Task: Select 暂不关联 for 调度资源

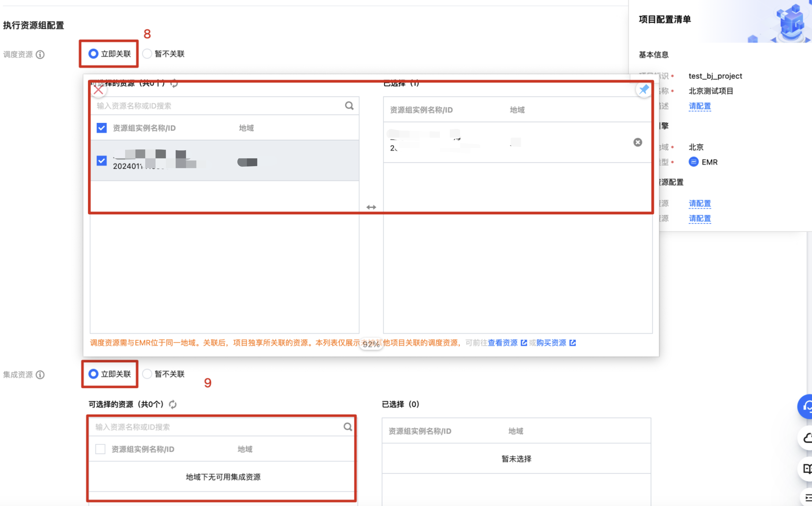Action: pyautogui.click(x=147, y=54)
